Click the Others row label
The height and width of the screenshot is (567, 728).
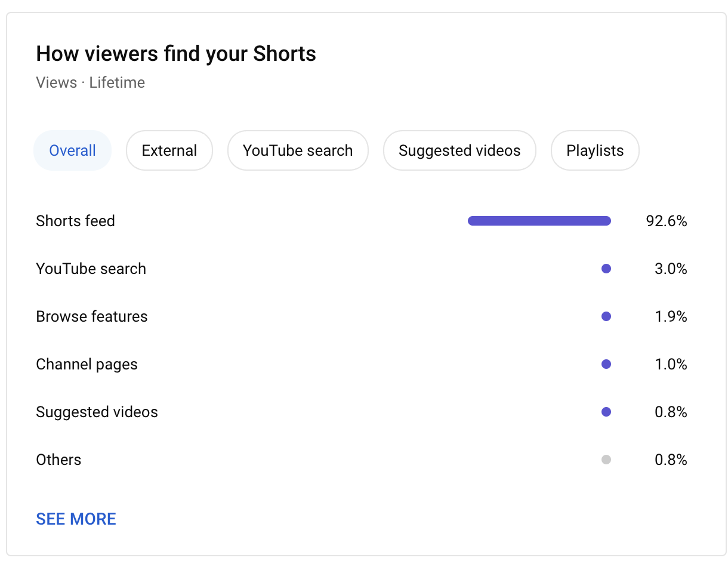click(58, 460)
